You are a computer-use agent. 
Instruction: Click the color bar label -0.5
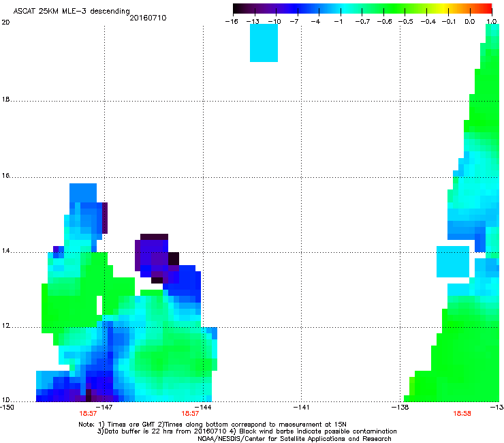(x=406, y=22)
